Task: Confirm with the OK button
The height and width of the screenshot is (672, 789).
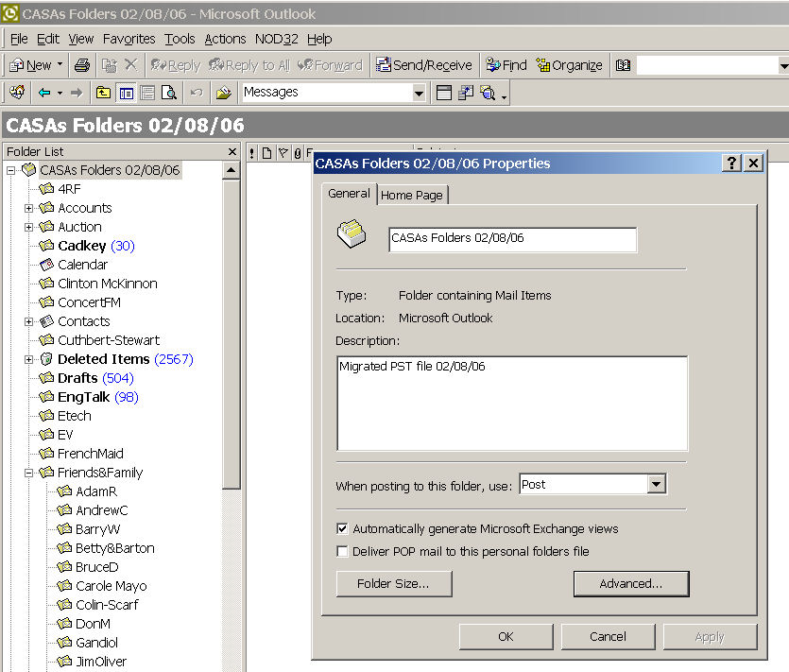Action: click(506, 637)
